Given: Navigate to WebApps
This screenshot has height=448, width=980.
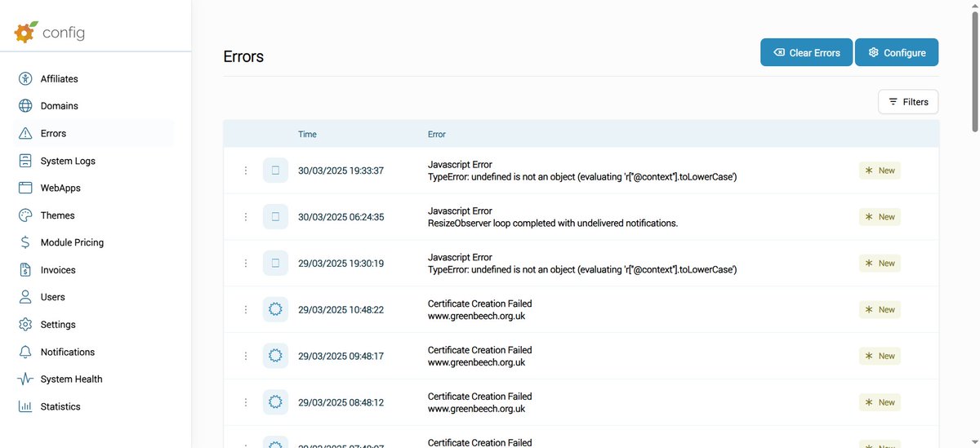Looking at the screenshot, I should point(96,189).
